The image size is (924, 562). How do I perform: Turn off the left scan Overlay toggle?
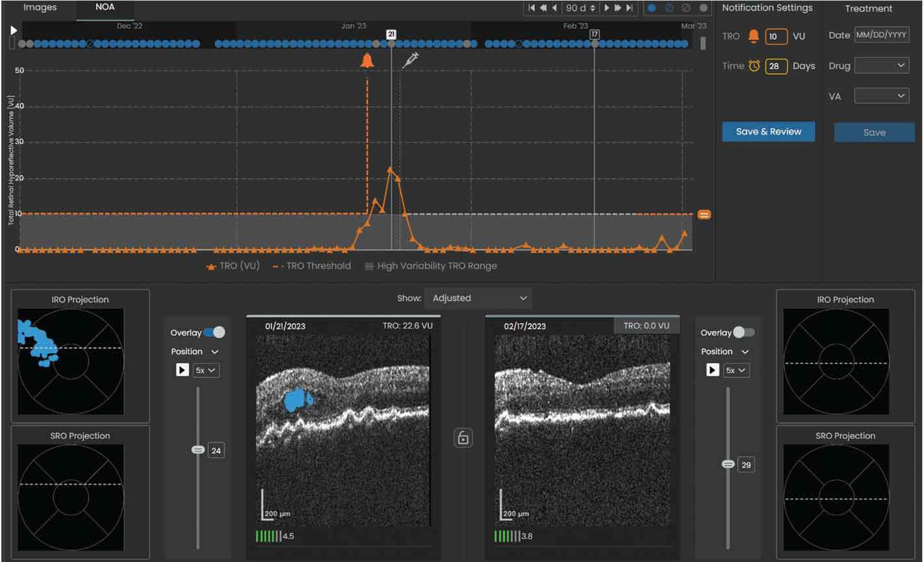click(214, 333)
